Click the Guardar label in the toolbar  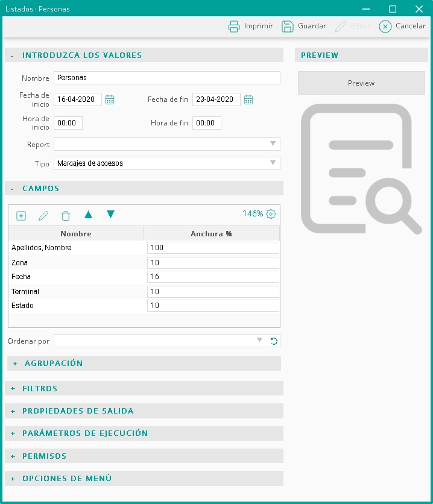tap(312, 26)
